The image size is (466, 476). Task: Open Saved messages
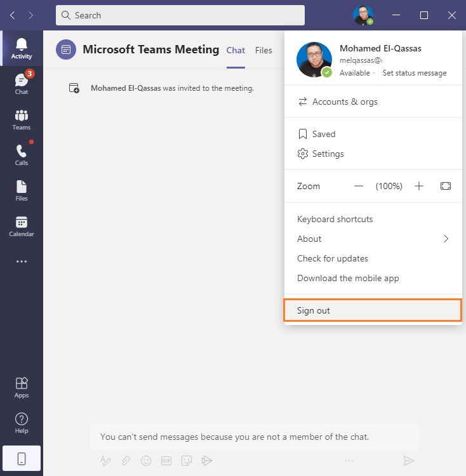(373, 134)
